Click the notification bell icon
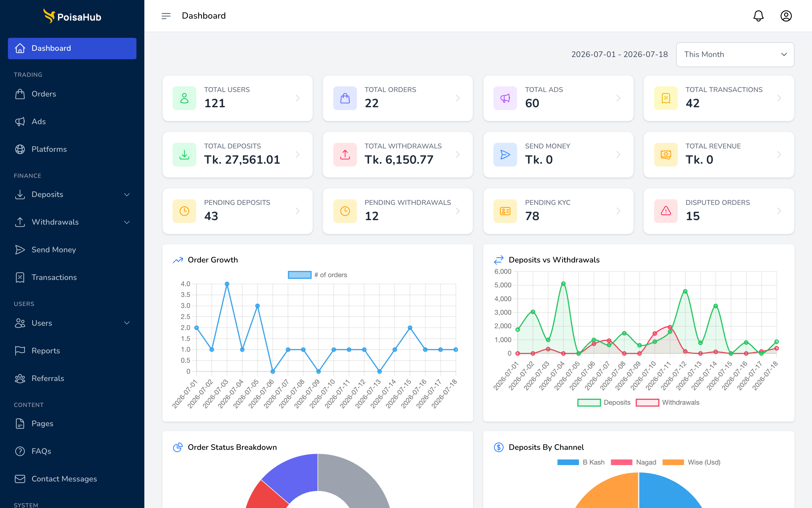 [x=758, y=16]
